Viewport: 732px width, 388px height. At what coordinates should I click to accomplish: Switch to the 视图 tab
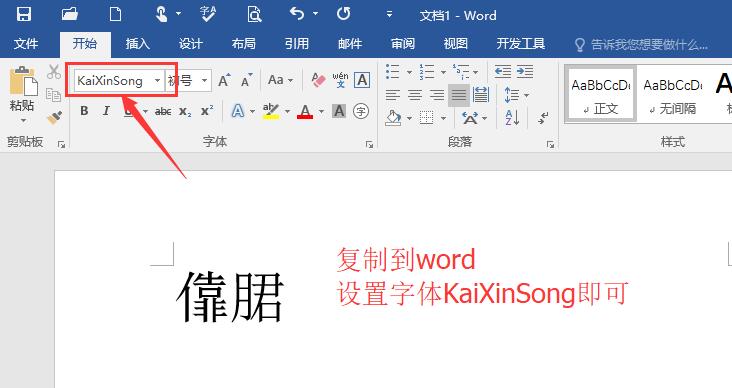point(456,44)
